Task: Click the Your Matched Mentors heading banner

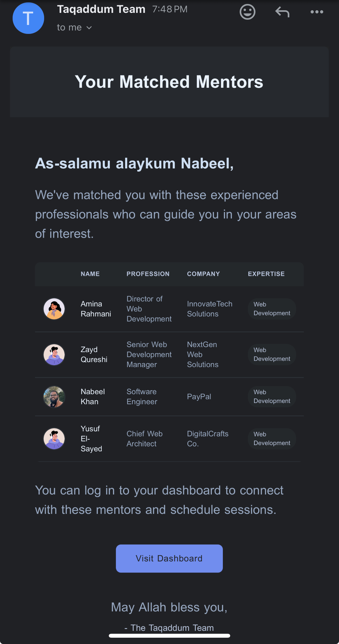Action: [169, 82]
